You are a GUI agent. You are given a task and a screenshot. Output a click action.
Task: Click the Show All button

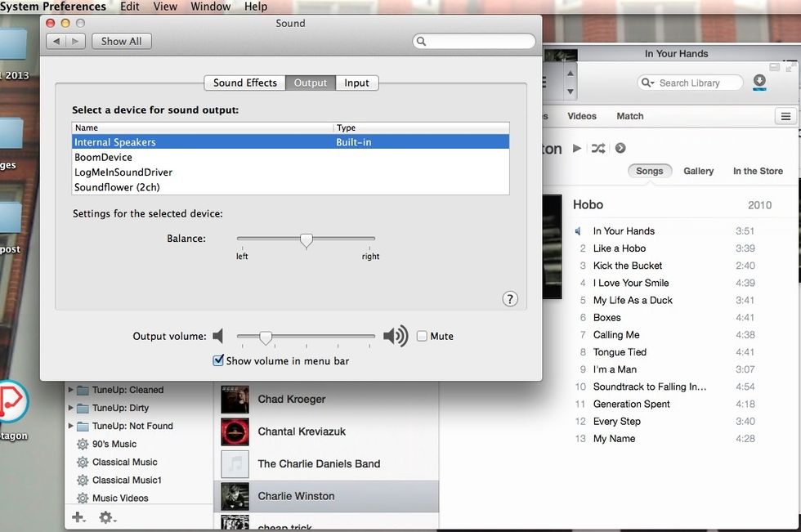(121, 40)
